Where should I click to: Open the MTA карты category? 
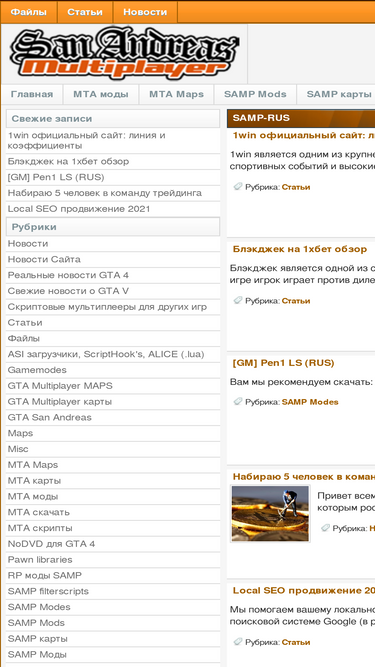(x=34, y=481)
